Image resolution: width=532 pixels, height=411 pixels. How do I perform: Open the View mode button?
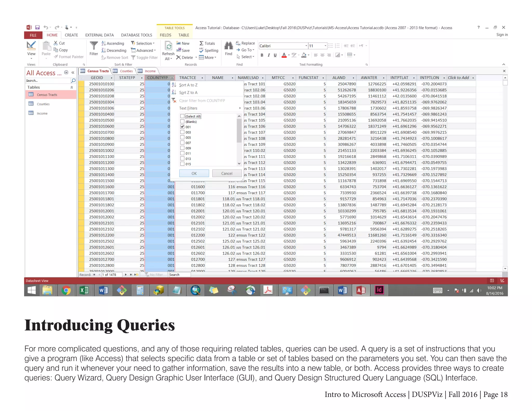[x=31, y=51]
